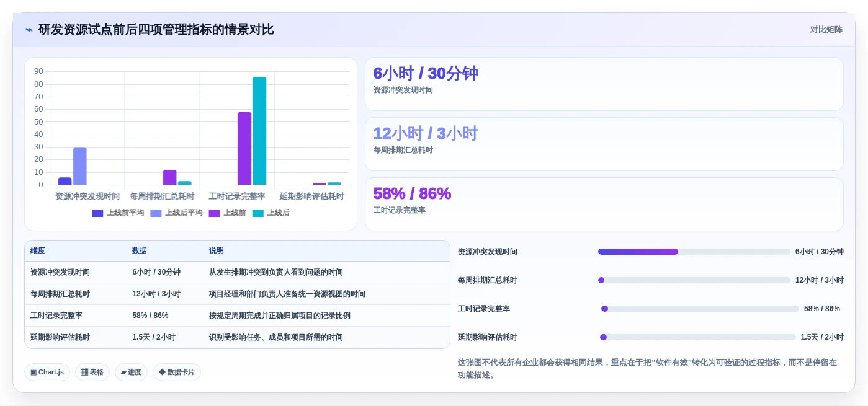868x406 pixels.
Task: Select the 每周排期汇总耗时 table row name
Action: tap(60, 294)
